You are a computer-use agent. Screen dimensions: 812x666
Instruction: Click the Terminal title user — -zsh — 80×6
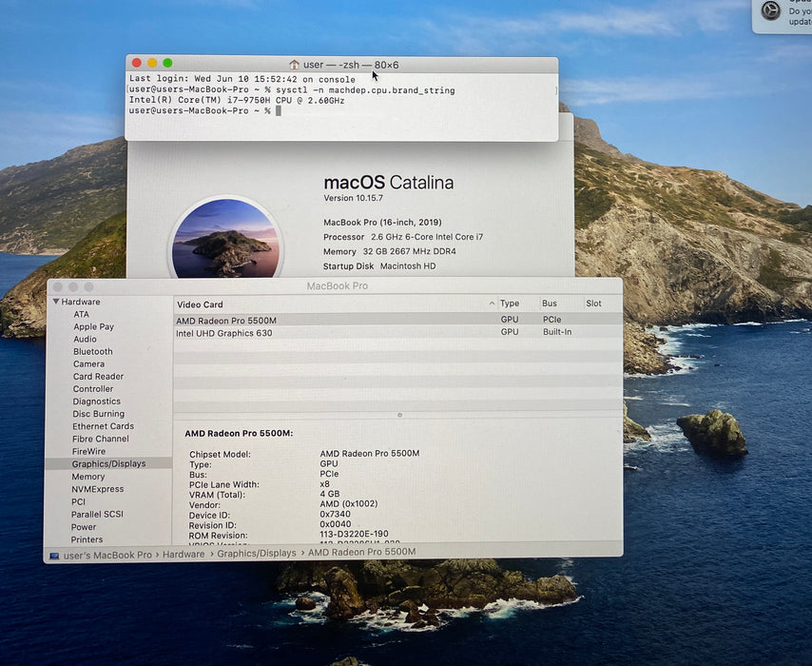point(351,65)
